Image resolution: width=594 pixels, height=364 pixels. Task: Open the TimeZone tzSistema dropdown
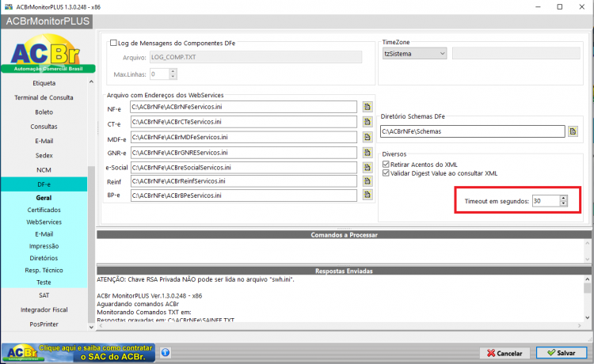tap(414, 54)
